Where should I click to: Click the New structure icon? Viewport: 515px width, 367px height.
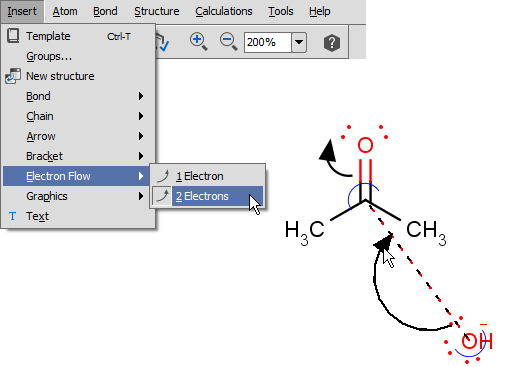(x=13, y=76)
